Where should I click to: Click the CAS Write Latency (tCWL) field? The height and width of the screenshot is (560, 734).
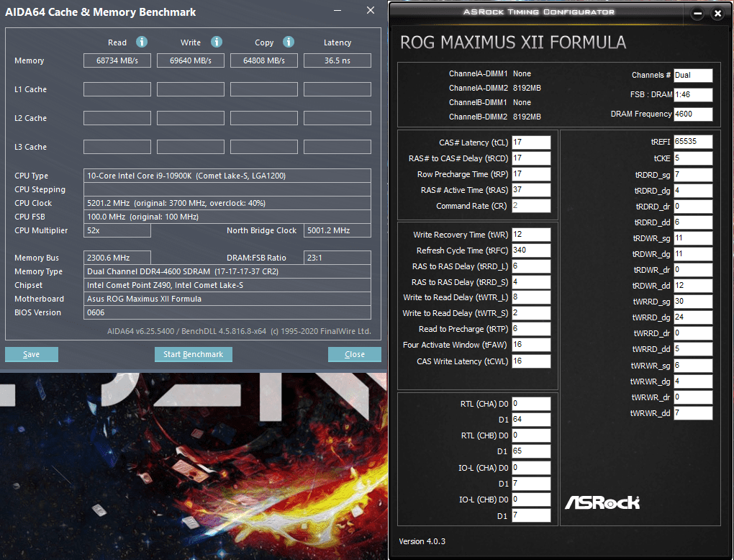point(531,361)
